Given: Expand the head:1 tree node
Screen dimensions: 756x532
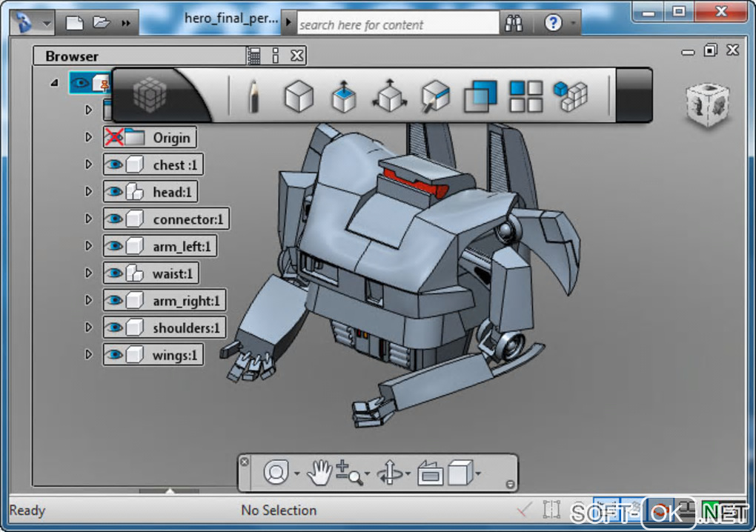Looking at the screenshot, I should (89, 192).
